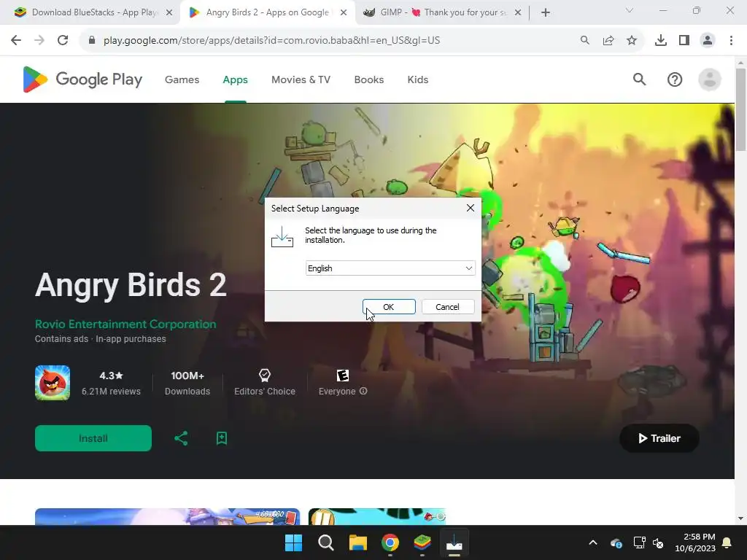
Task: Click the green Install button
Action: (x=93, y=438)
